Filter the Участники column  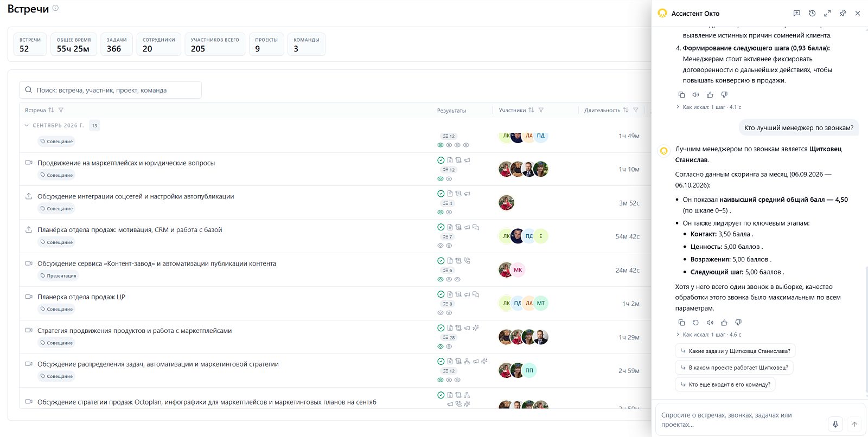pos(541,110)
